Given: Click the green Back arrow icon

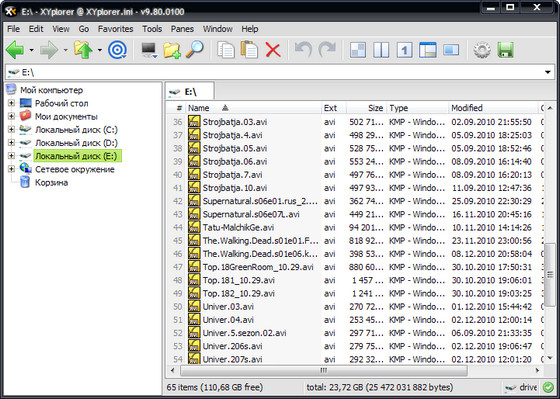Looking at the screenshot, I should point(15,50).
